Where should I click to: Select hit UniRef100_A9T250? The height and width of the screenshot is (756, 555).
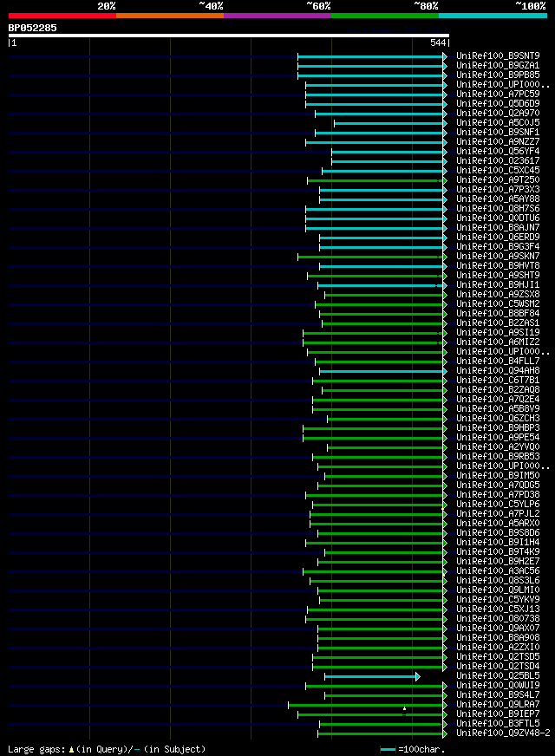tap(498, 179)
